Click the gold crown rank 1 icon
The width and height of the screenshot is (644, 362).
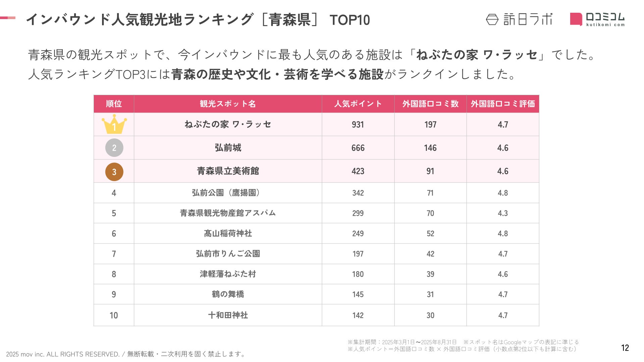click(x=114, y=124)
